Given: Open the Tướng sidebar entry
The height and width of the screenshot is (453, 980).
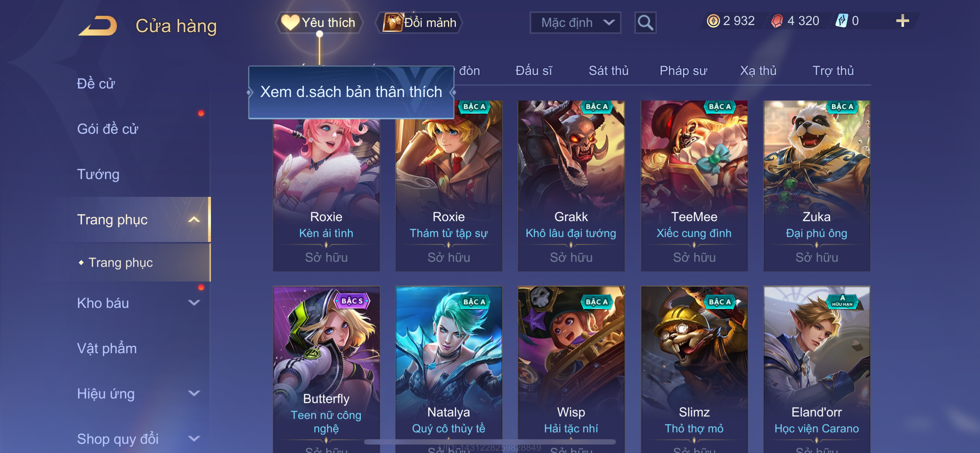Looking at the screenshot, I should click(98, 174).
